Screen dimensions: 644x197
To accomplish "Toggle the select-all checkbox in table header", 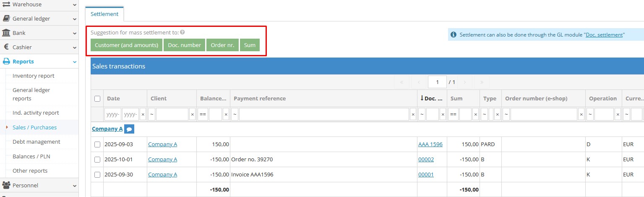I will (97, 99).
